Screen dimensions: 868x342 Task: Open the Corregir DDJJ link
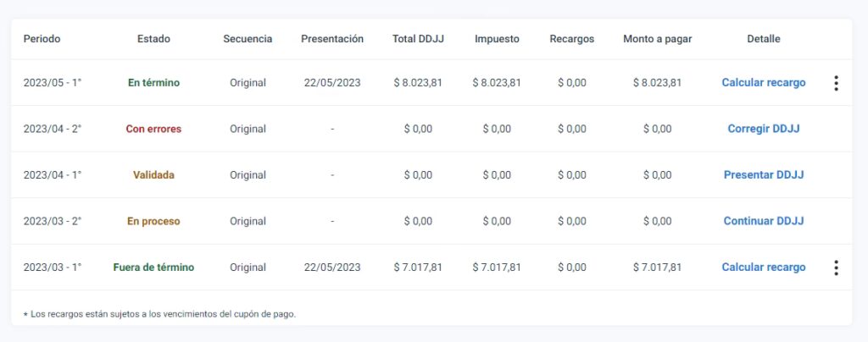[764, 130]
